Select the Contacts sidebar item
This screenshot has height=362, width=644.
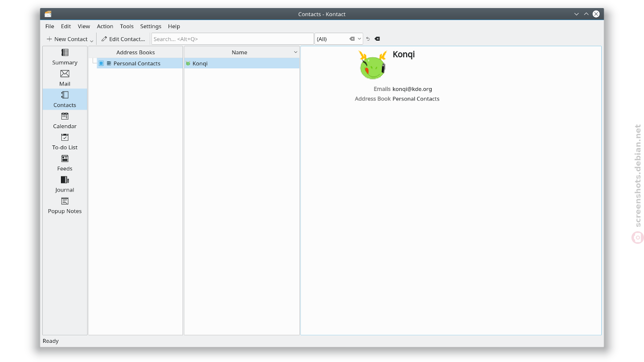coord(65,99)
